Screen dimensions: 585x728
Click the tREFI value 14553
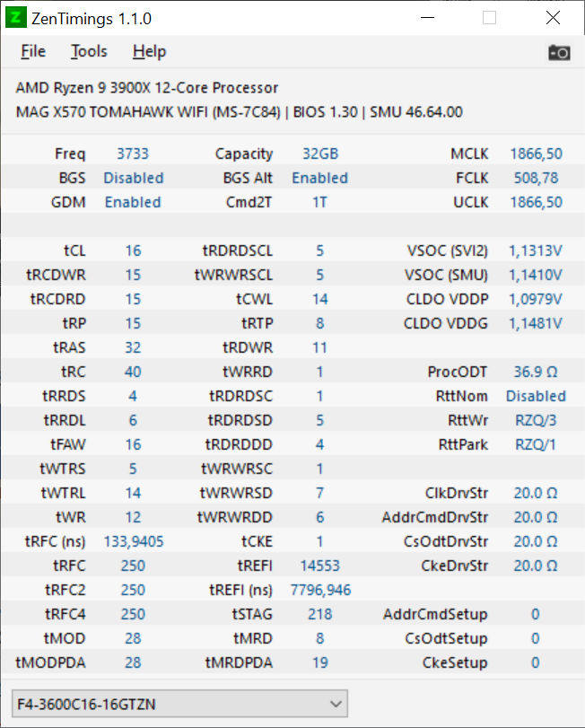[319, 566]
